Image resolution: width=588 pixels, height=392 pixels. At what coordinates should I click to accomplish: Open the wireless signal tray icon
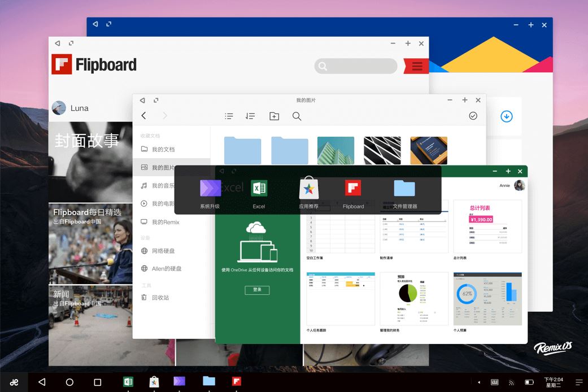tap(511, 382)
